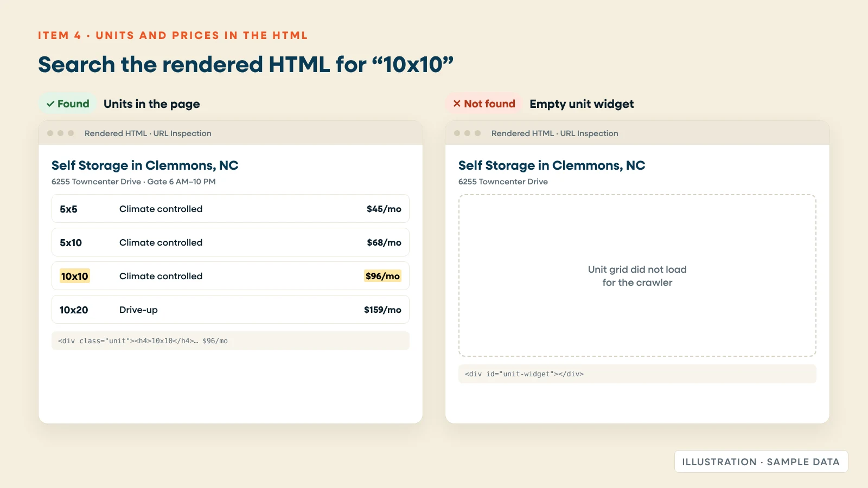Select the 5x5 unit size label
This screenshot has height=488, width=868.
[68, 209]
